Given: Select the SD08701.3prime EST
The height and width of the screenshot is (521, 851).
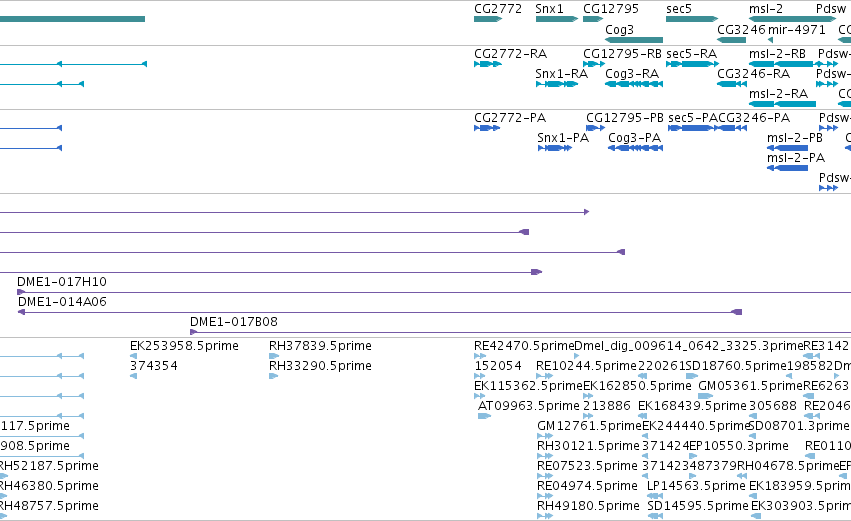Looking at the screenshot, I should [x=753, y=436].
